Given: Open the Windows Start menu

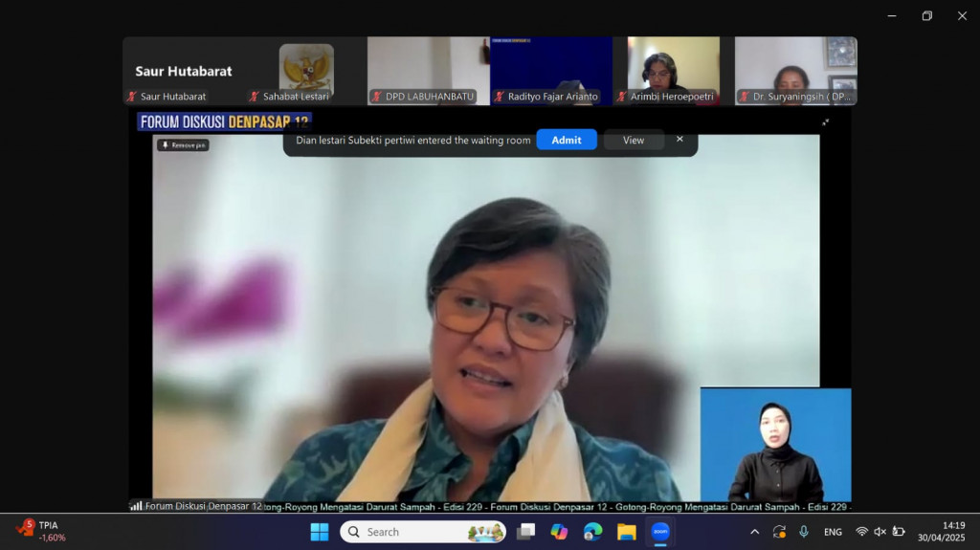Looking at the screenshot, I should pos(320,532).
